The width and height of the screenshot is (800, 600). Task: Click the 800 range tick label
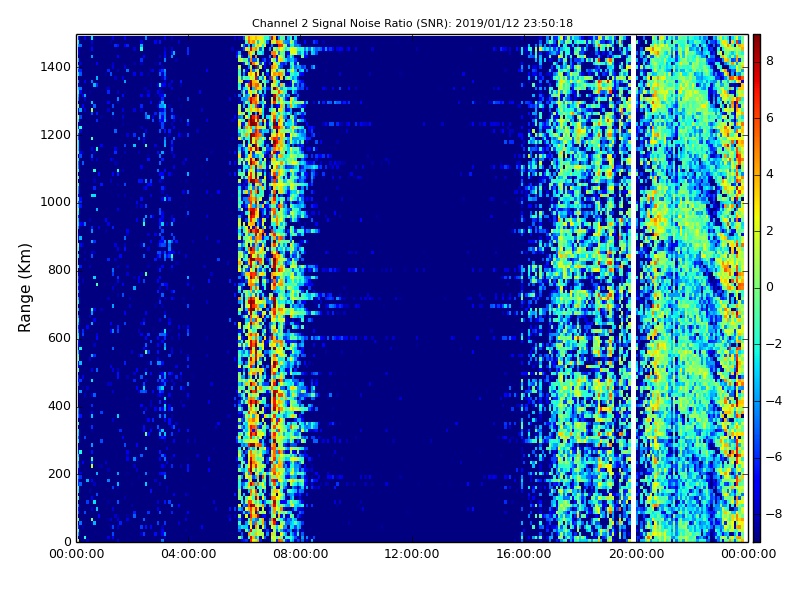(x=59, y=270)
